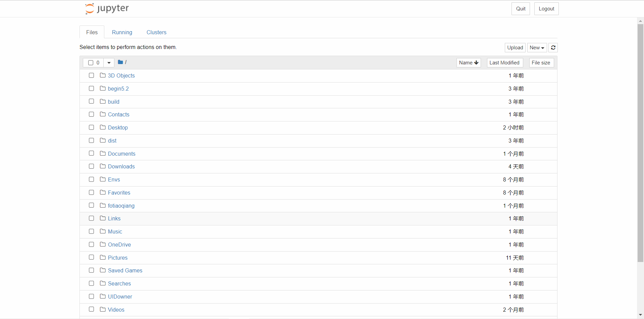The width and height of the screenshot is (644, 319).
Task: Click the folder icon beside Favorites
Action: [x=103, y=193]
